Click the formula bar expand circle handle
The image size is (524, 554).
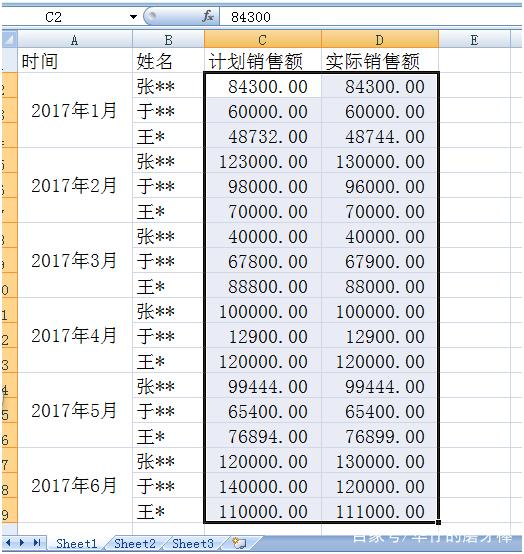(x=151, y=16)
